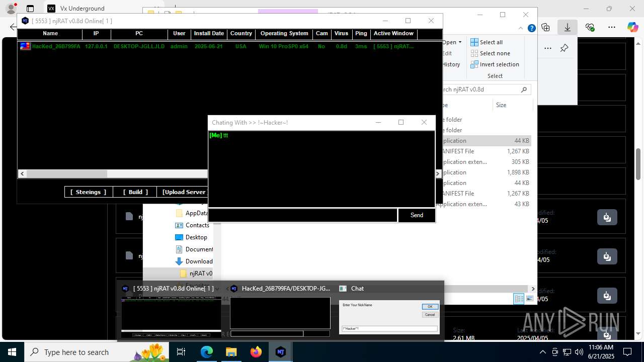Click the Virus column header
The width and height of the screenshot is (644, 362).
tap(341, 34)
